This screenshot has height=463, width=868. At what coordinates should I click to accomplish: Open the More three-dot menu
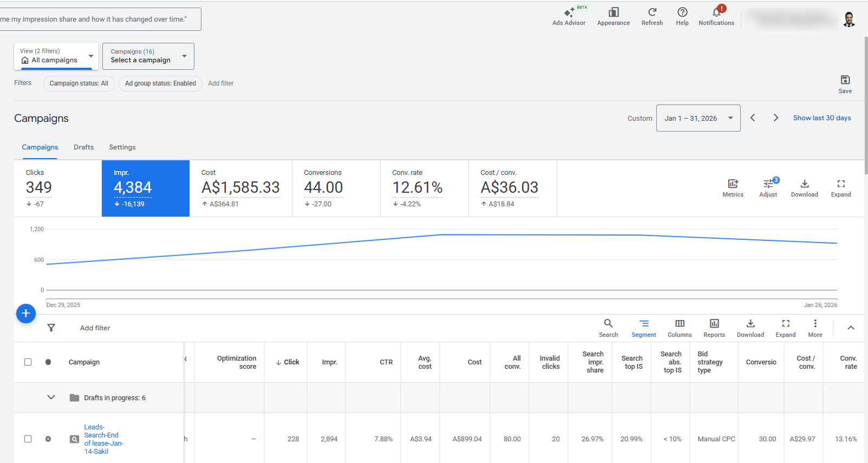pyautogui.click(x=815, y=323)
